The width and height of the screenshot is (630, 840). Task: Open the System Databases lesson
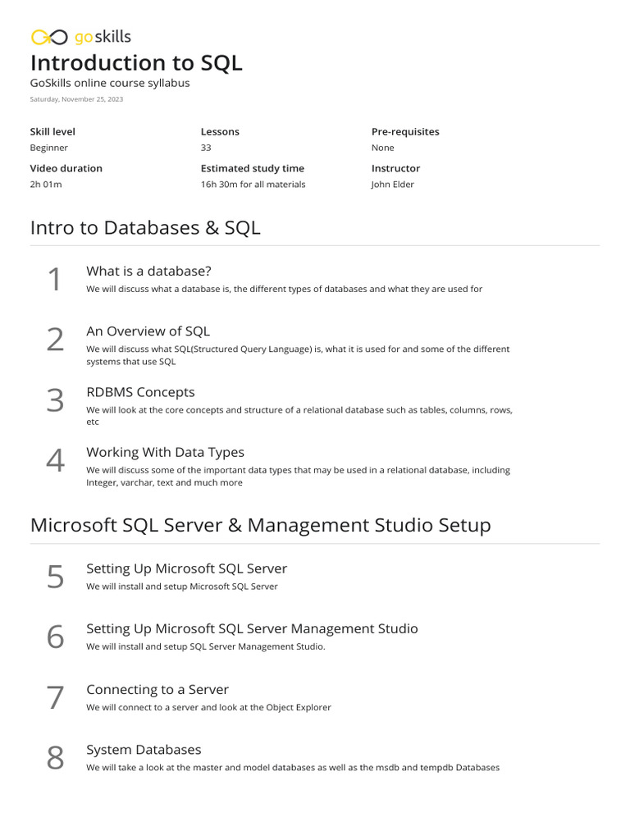pyautogui.click(x=144, y=750)
